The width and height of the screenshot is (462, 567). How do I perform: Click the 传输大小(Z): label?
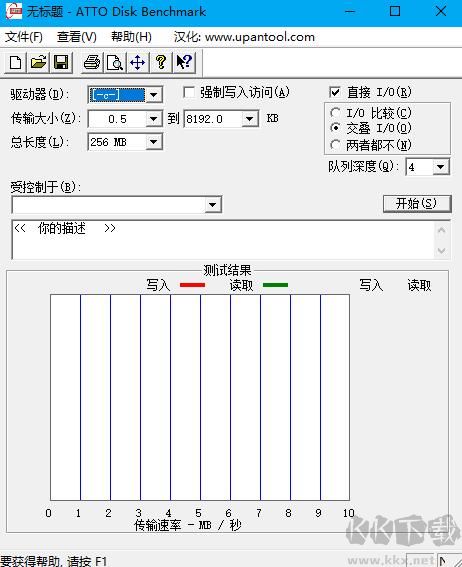pos(46,118)
